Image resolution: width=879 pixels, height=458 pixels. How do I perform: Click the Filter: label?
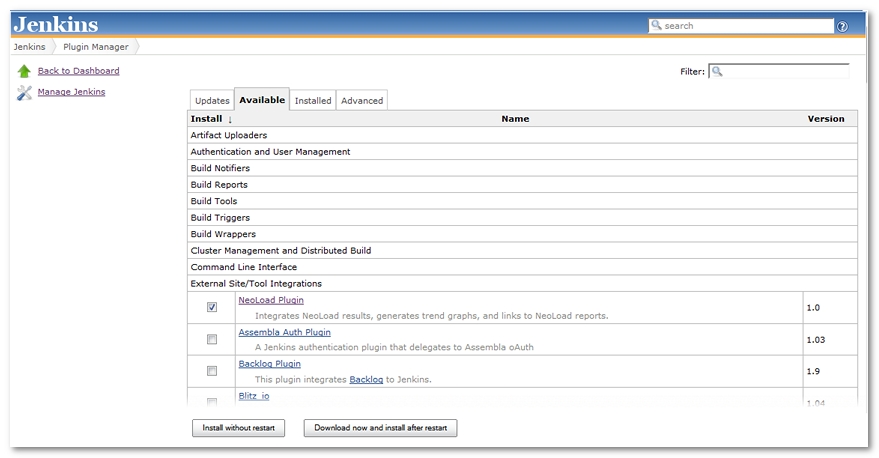click(x=692, y=71)
